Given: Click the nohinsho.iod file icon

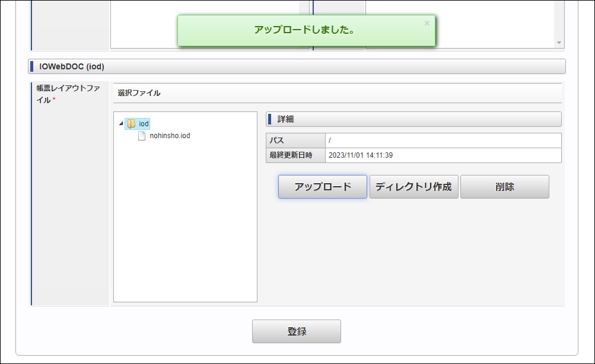Looking at the screenshot, I should click(142, 136).
